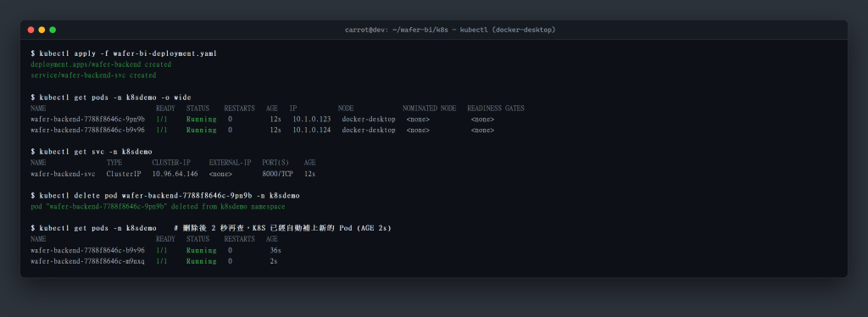868x317 pixels.
Task: Click 'docker-desktop' node in the 10.1.0.123 row
Action: (369, 120)
